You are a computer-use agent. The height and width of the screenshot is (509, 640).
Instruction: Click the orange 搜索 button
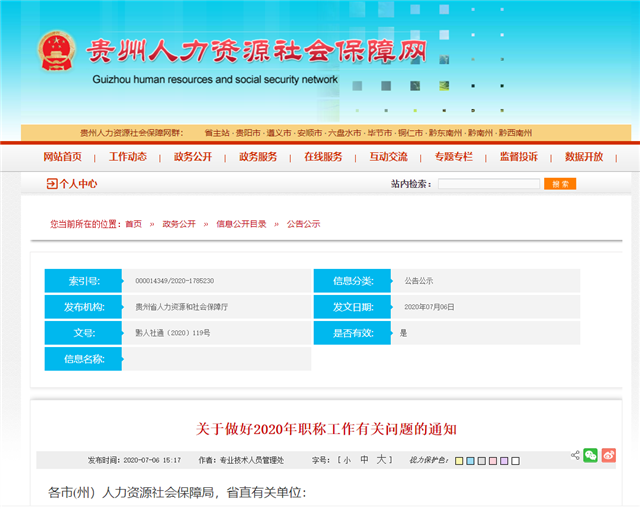tap(560, 184)
